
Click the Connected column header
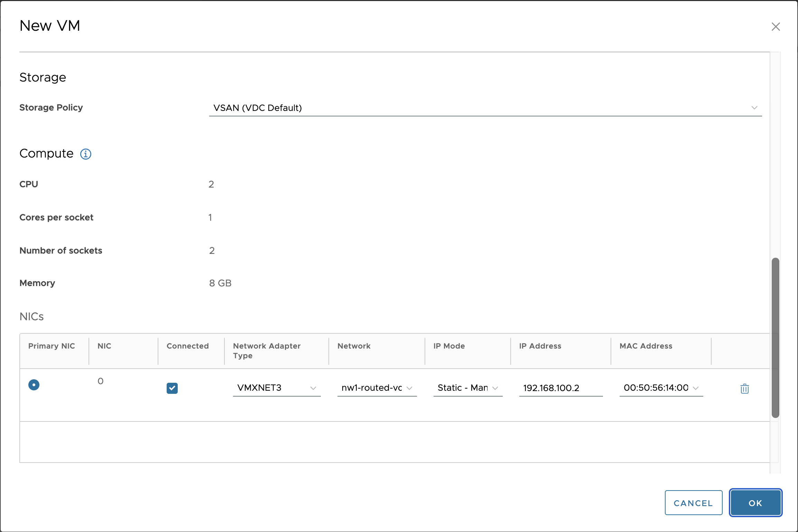pos(187,346)
